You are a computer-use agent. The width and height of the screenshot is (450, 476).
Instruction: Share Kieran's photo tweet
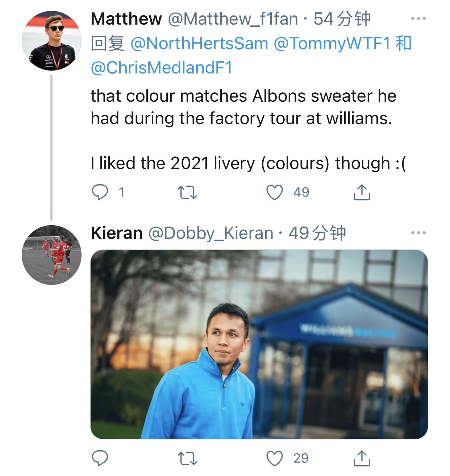362,458
